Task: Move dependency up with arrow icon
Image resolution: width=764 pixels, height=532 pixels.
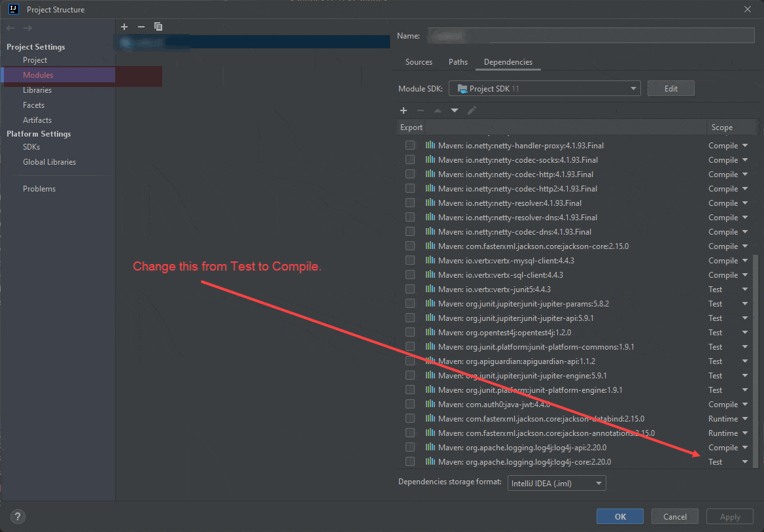Action: (x=438, y=110)
